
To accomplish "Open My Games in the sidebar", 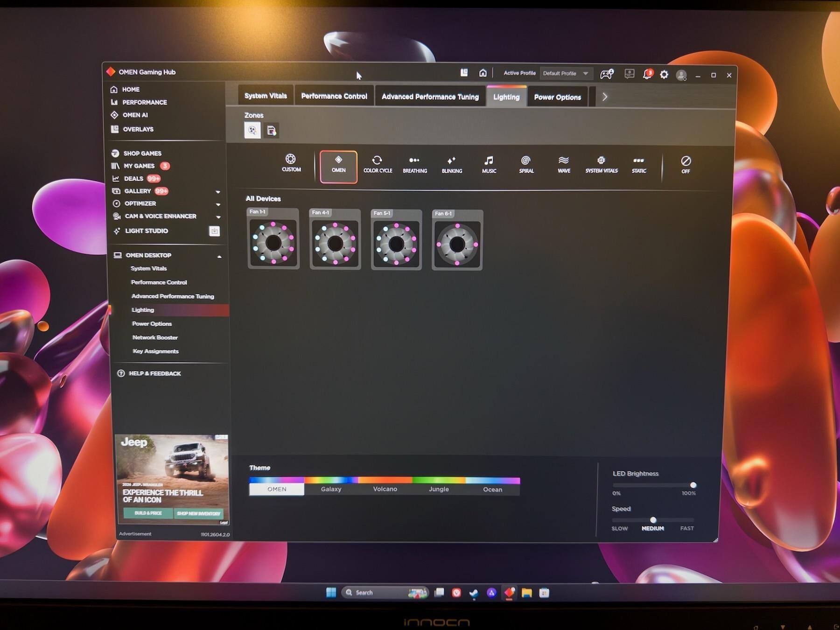I will pyautogui.click(x=140, y=166).
